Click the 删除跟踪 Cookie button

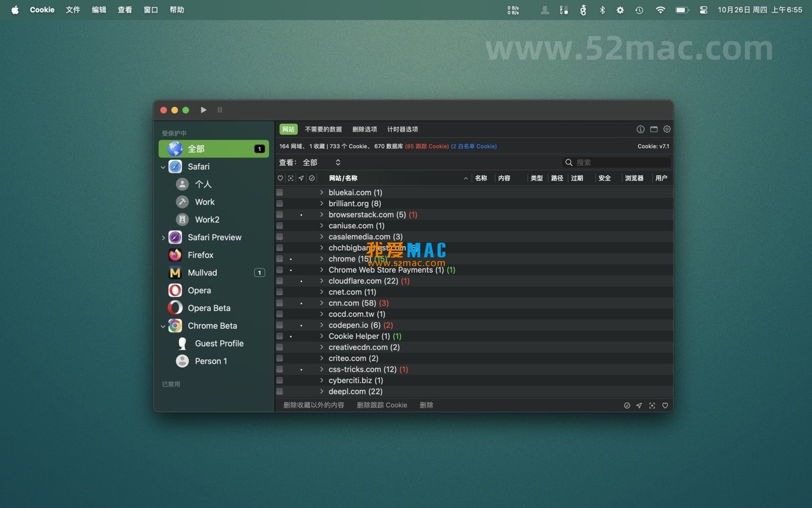(x=382, y=405)
